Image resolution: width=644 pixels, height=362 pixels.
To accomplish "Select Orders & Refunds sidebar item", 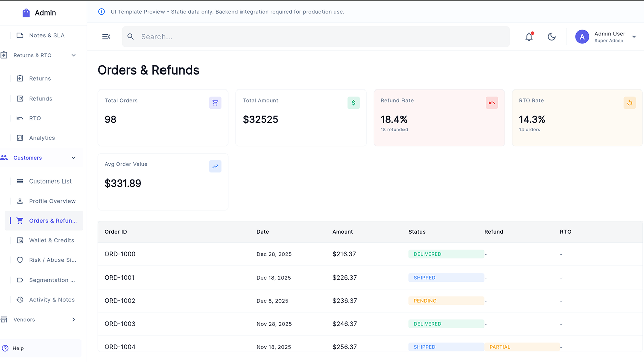I will pyautogui.click(x=44, y=221).
